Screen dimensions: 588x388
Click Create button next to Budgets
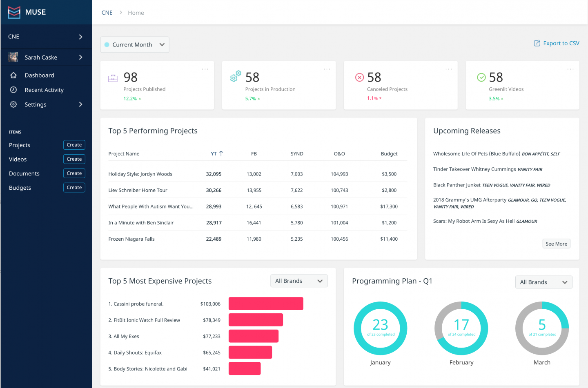click(74, 188)
